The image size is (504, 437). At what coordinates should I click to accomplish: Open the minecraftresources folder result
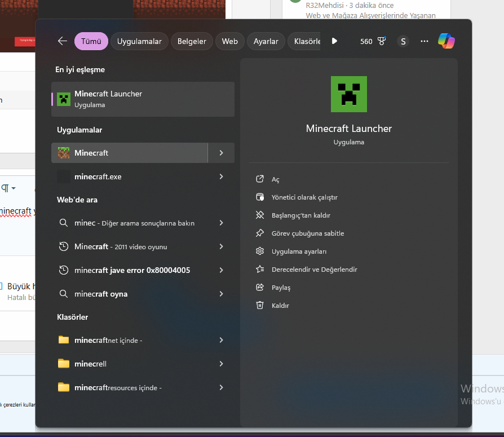coord(130,387)
